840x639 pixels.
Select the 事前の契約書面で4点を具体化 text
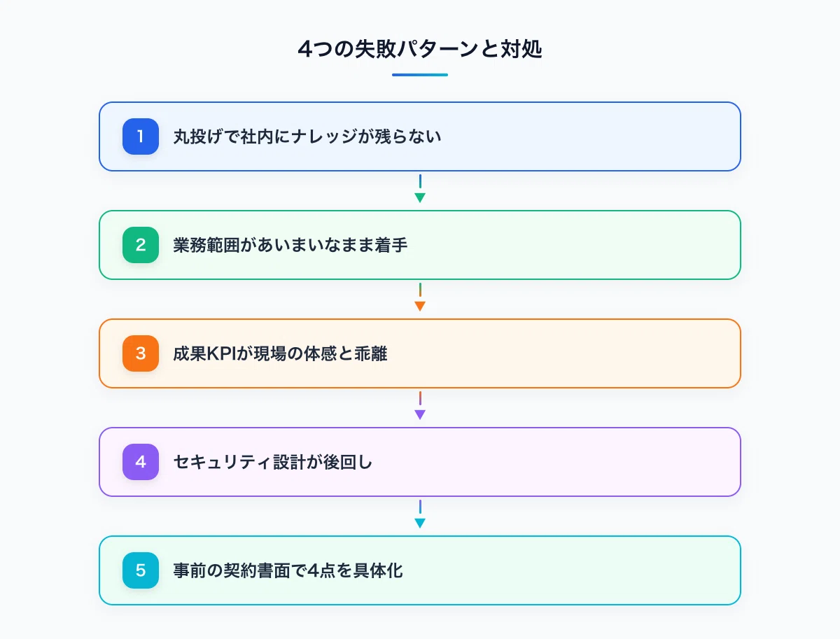pyautogui.click(x=288, y=570)
